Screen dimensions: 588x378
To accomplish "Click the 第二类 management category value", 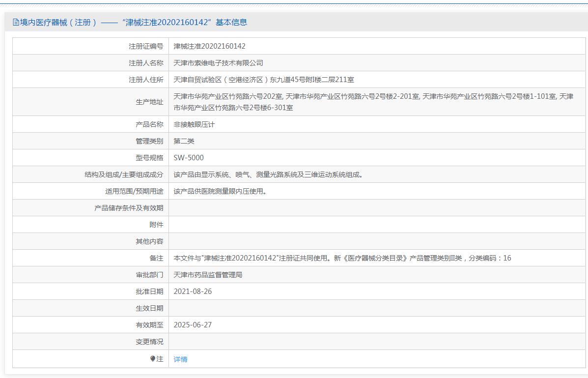I will pyautogui.click(x=184, y=141).
